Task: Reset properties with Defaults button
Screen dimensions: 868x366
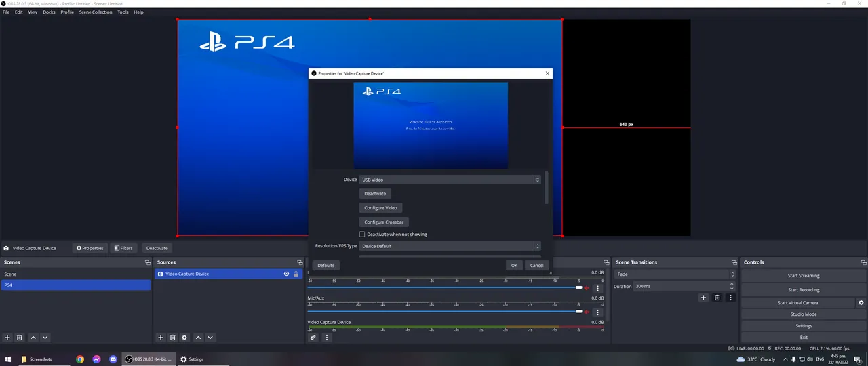Action: coord(326,265)
